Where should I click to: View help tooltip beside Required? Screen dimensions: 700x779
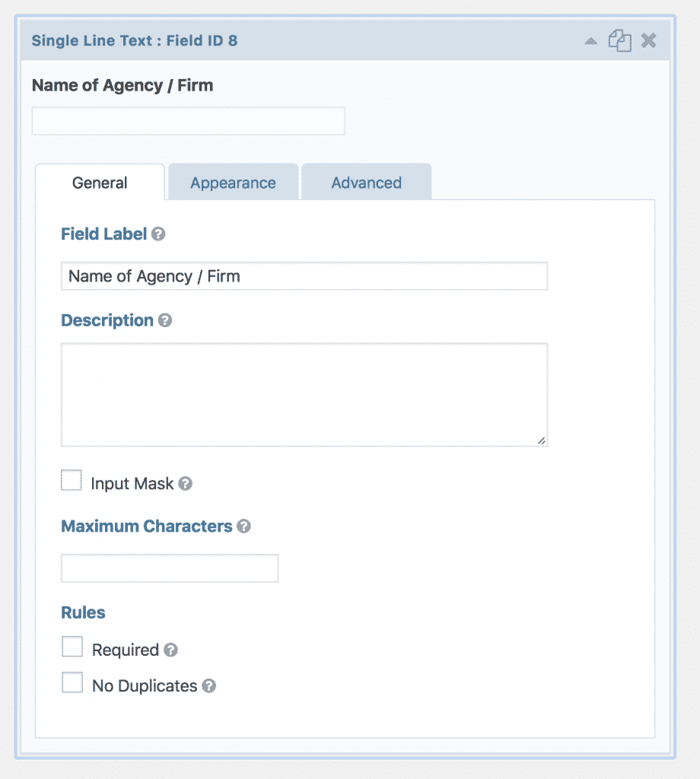click(171, 650)
